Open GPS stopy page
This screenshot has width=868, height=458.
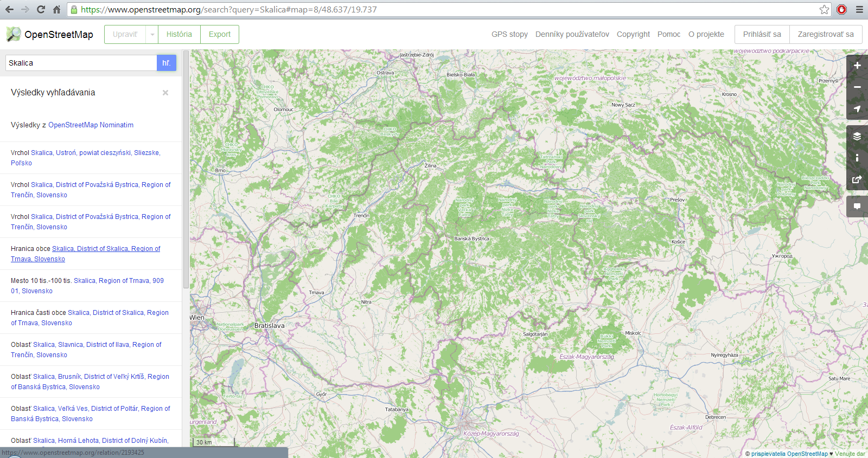pos(509,34)
